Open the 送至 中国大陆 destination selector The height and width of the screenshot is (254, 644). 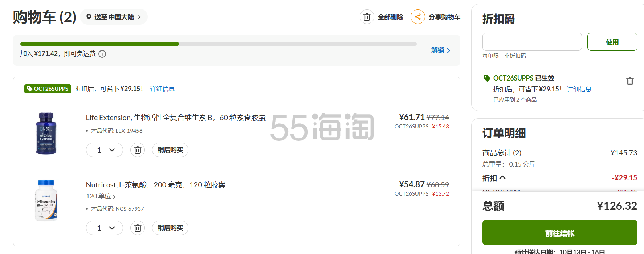click(x=114, y=17)
